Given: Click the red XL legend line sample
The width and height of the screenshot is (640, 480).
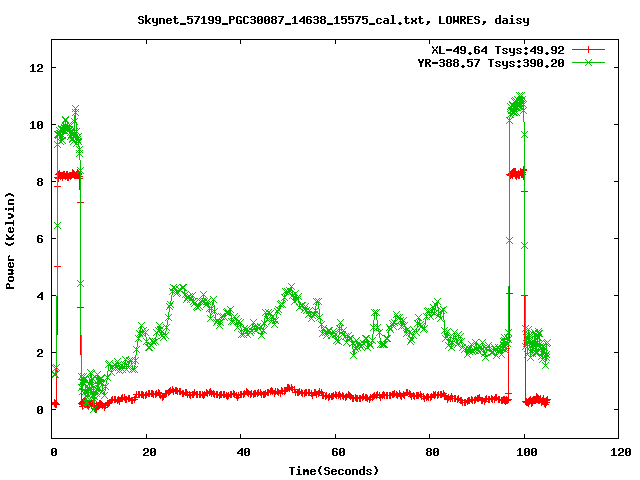Looking at the screenshot, I should (x=588, y=50).
